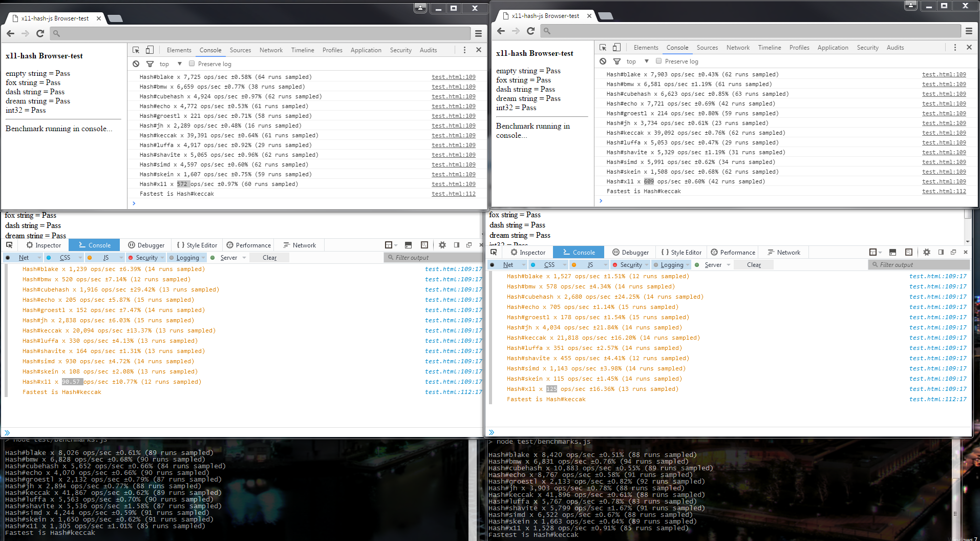Switch to Elements tab in left Chrome DevTools

click(179, 50)
